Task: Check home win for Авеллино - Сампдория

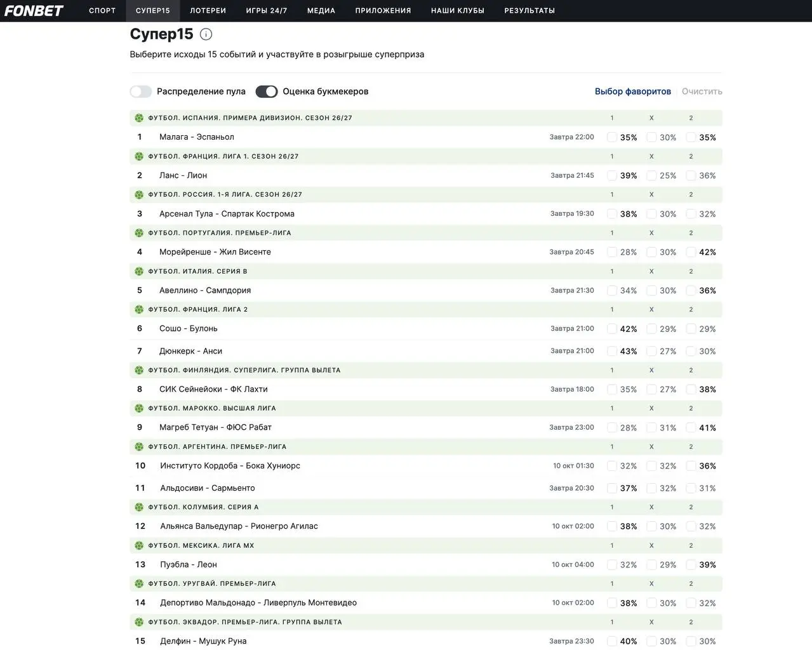Action: (x=612, y=290)
